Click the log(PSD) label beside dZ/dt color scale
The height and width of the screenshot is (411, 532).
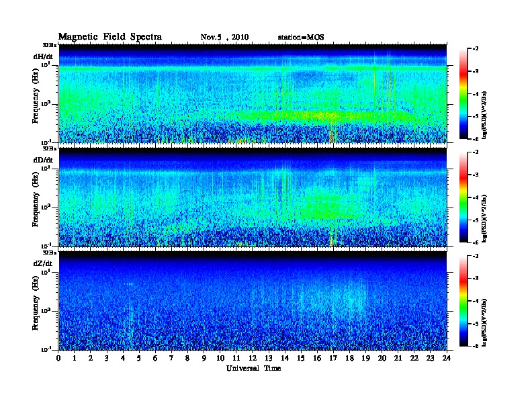(484, 322)
